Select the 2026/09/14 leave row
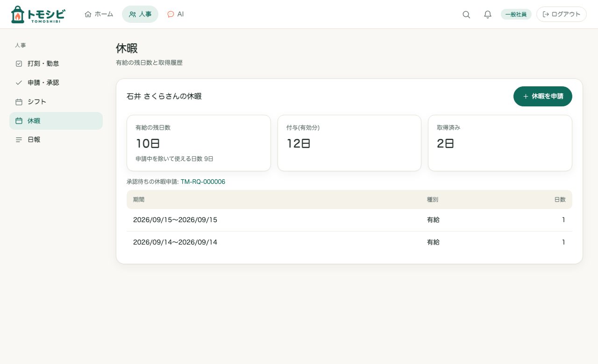This screenshot has height=364, width=598. (349, 242)
